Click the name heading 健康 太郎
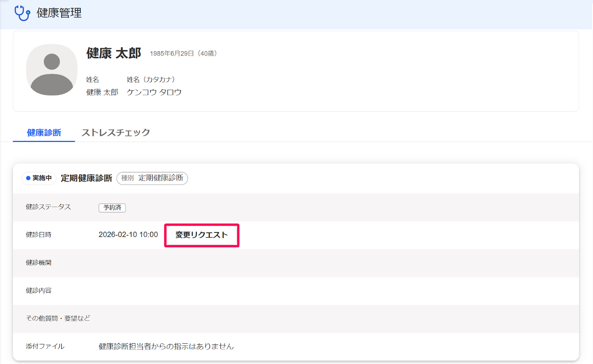 114,53
